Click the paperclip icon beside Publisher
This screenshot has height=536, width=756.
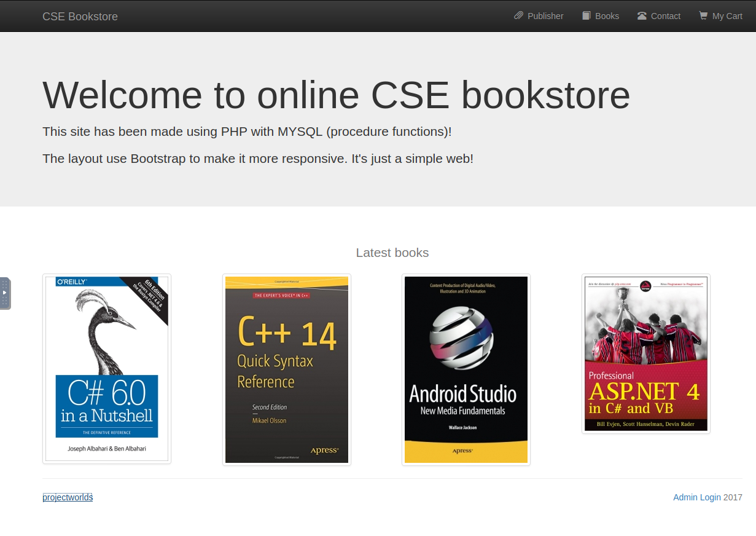(x=519, y=15)
